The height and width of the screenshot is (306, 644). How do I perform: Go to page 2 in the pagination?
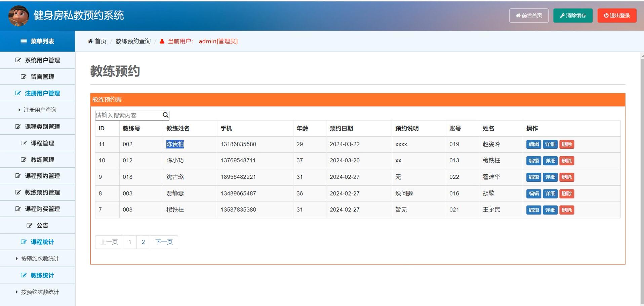pos(143,242)
